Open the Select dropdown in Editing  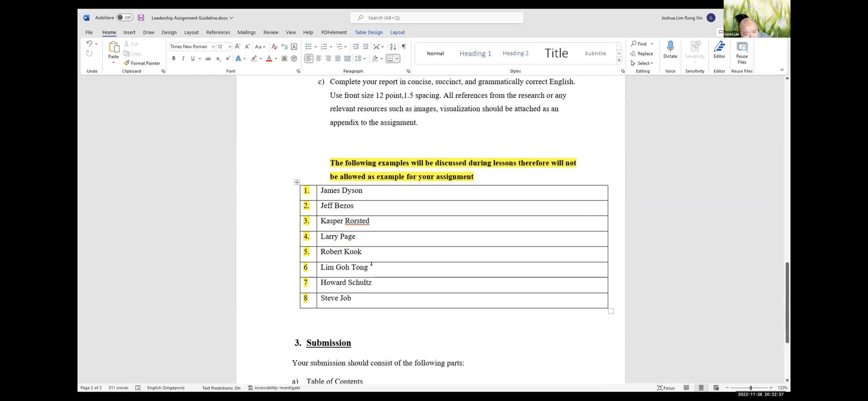click(642, 63)
